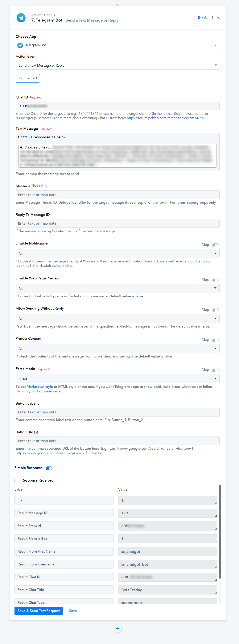Open the Disable Web Page Preview dropdown
The image size is (239, 644).
pyautogui.click(x=118, y=288)
